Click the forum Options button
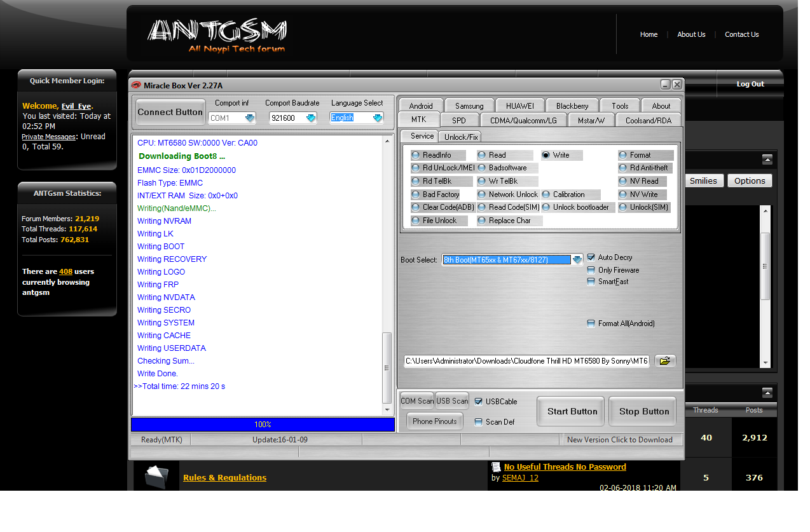The image size is (810, 532). (x=750, y=181)
